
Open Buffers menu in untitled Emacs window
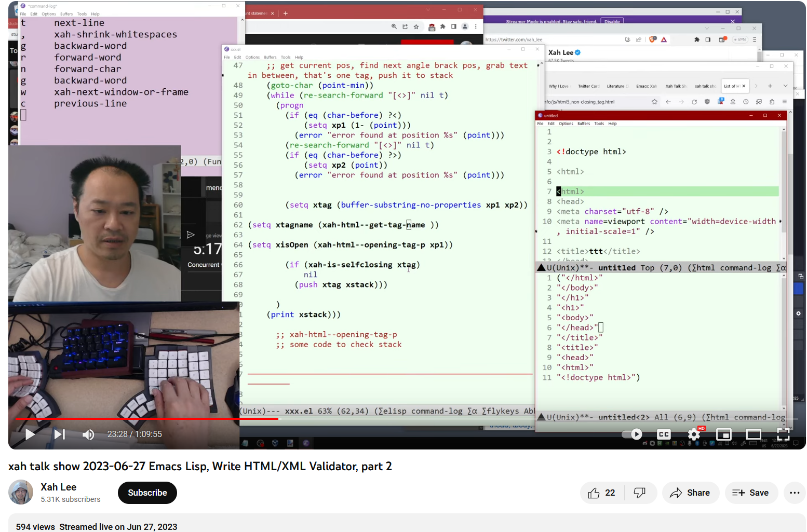(x=584, y=124)
